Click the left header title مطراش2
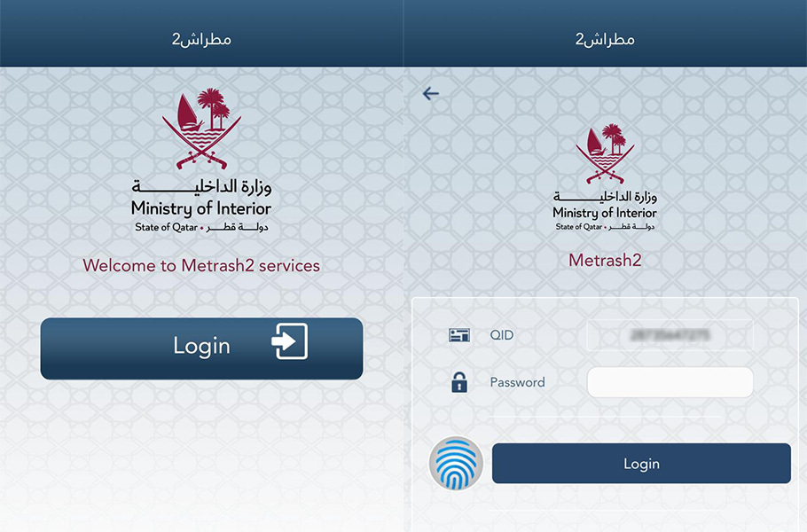This screenshot has width=807, height=532. [202, 40]
